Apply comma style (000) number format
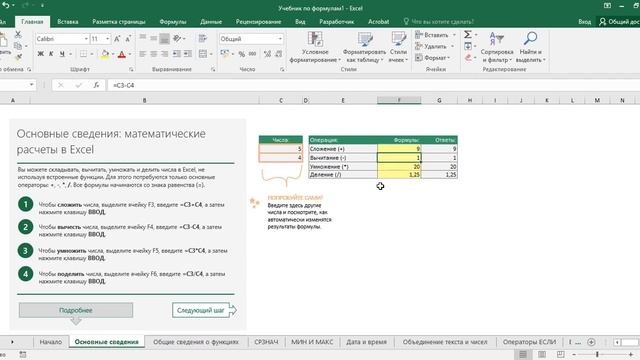The height and width of the screenshot is (360, 640). click(253, 54)
